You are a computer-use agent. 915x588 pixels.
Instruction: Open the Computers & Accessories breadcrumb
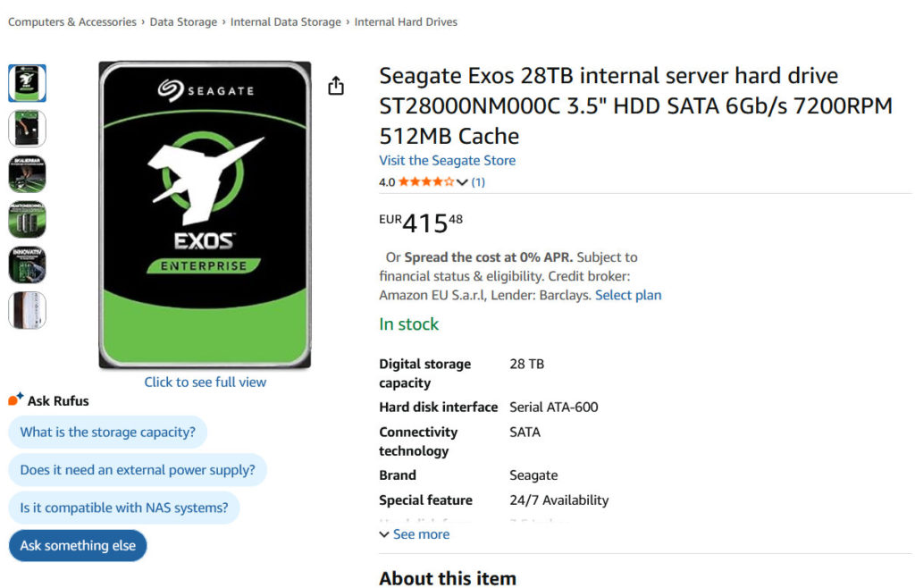tap(72, 21)
